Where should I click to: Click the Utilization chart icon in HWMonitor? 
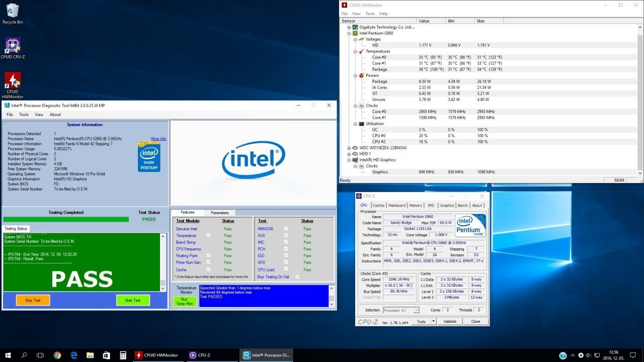pos(361,124)
